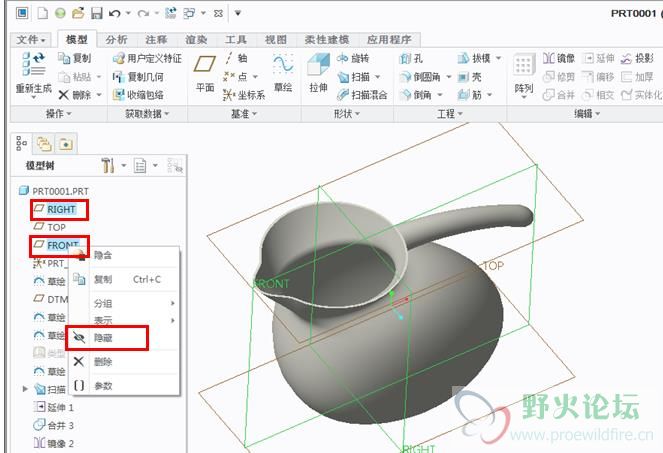Expand the 形状 (Shapes) group dropdown

pyautogui.click(x=347, y=114)
